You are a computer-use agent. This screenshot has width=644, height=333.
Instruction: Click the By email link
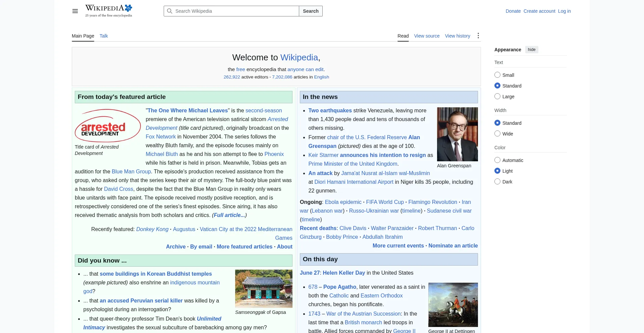(x=201, y=246)
